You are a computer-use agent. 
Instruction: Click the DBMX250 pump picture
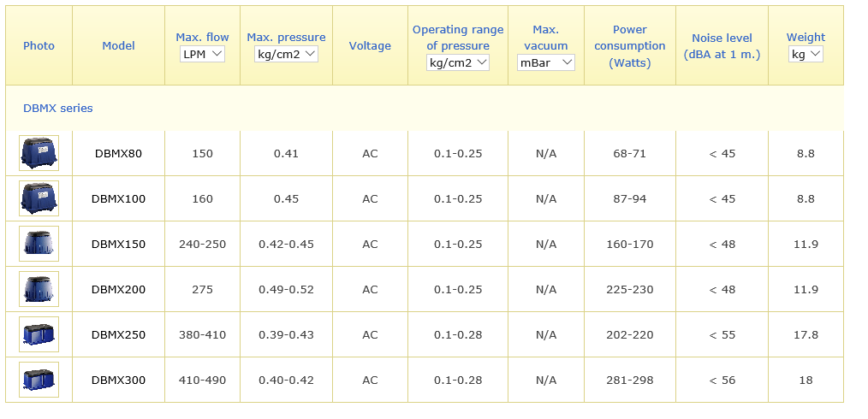point(39,334)
